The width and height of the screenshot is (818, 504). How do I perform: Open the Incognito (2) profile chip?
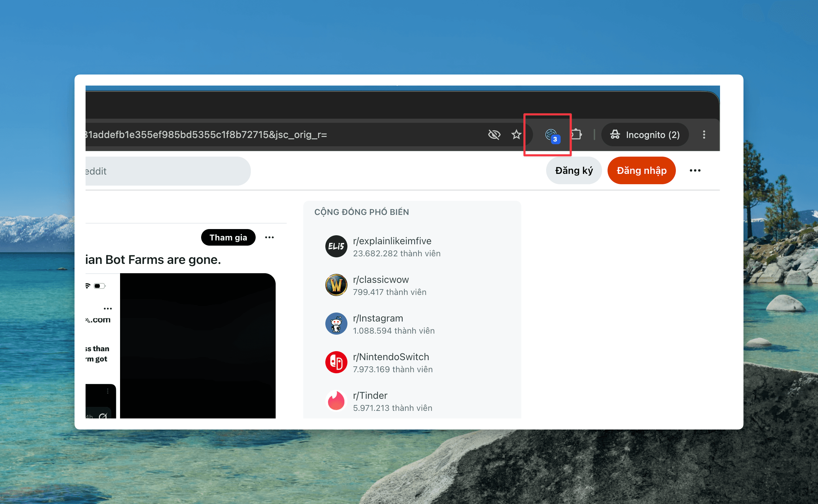tap(645, 135)
